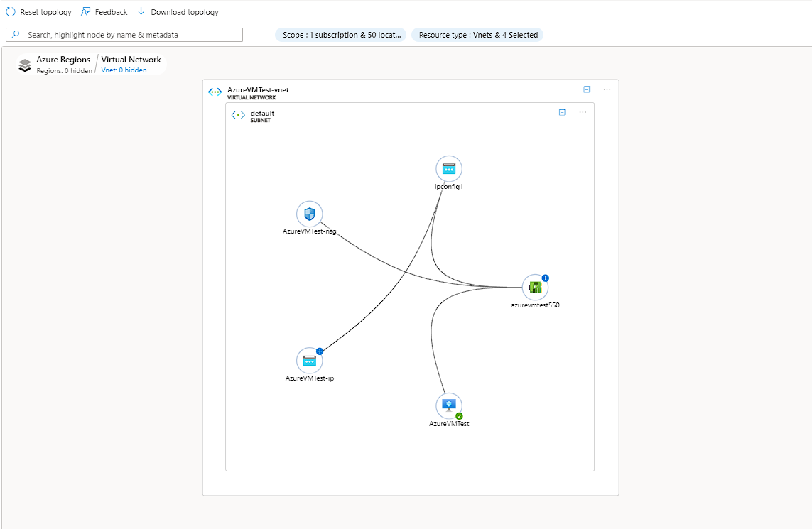
Task: Select the AzureVMTest-nsg shield icon
Action: coord(309,214)
